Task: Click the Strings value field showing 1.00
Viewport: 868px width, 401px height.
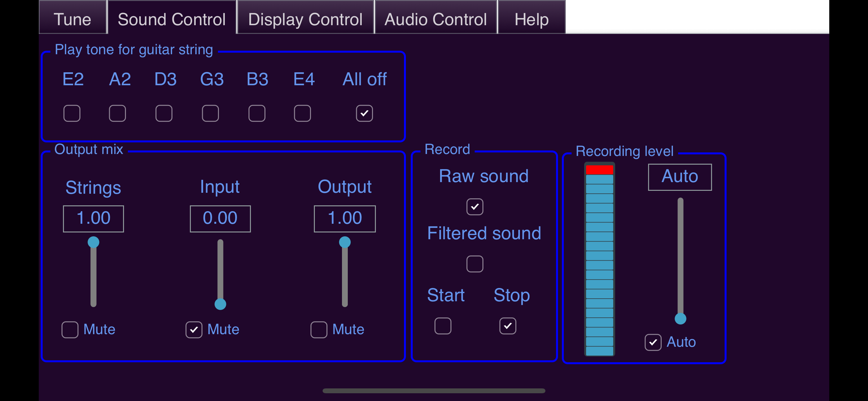Action: click(x=93, y=218)
